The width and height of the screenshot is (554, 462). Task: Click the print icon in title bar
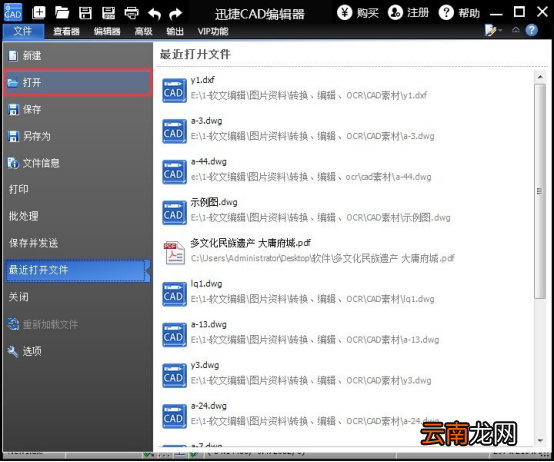coord(131,13)
